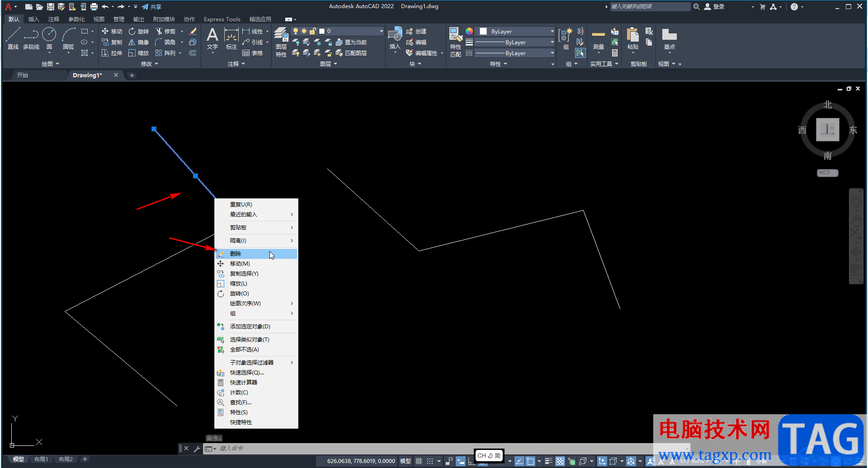Switch to the 开始 (Start) document tab
The image size is (868, 468).
click(23, 75)
